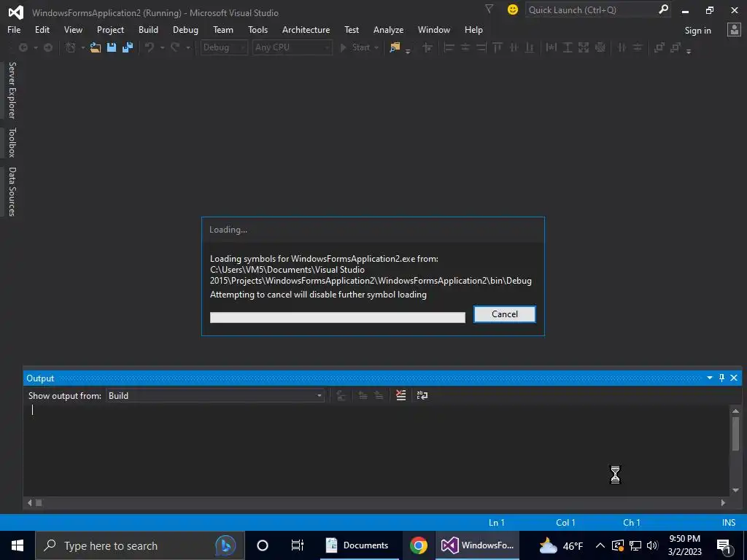This screenshot has width=747, height=560.
Task: Click the Output panel horizontal scrollbar
Action: 376,502
